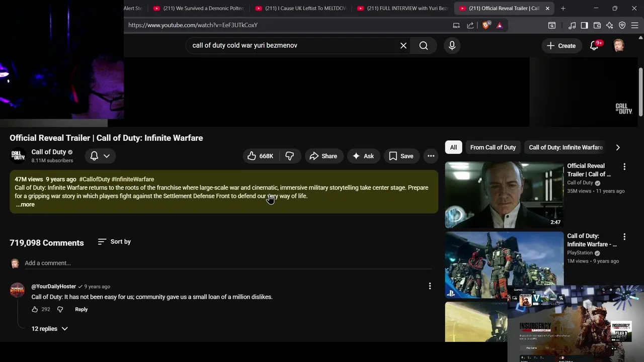
Task: Open Official Reveal Trailer suggested video title
Action: [589, 170]
